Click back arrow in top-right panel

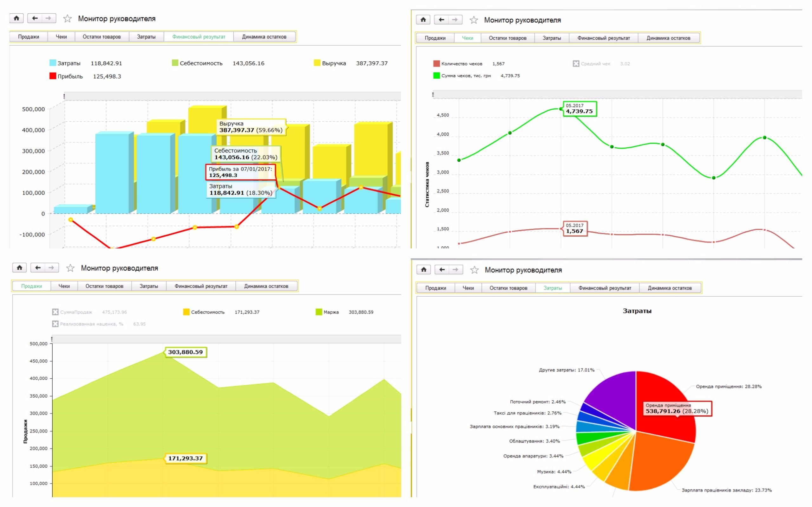[x=441, y=19]
